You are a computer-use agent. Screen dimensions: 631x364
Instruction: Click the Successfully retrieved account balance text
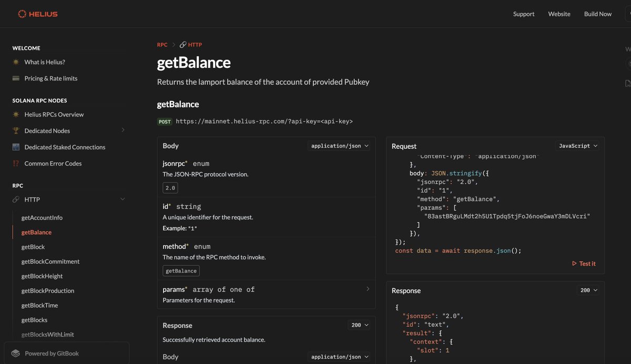click(214, 340)
